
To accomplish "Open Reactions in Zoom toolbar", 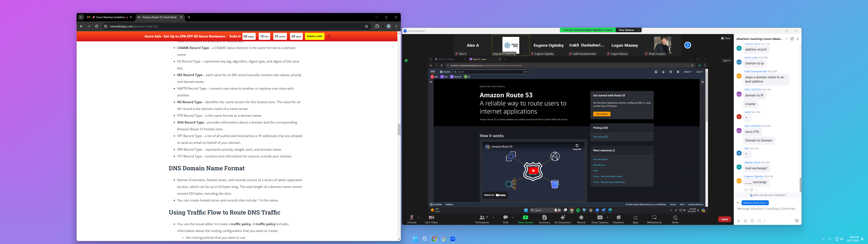I will point(618,218).
